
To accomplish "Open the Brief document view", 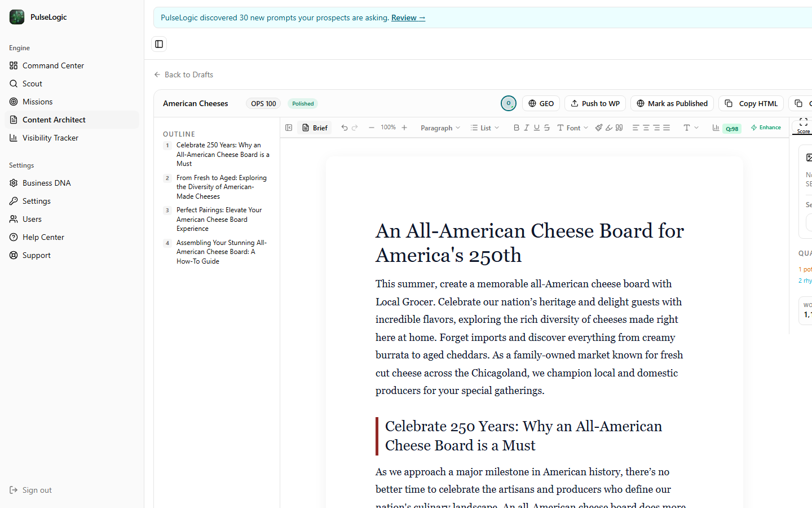I will [x=315, y=128].
